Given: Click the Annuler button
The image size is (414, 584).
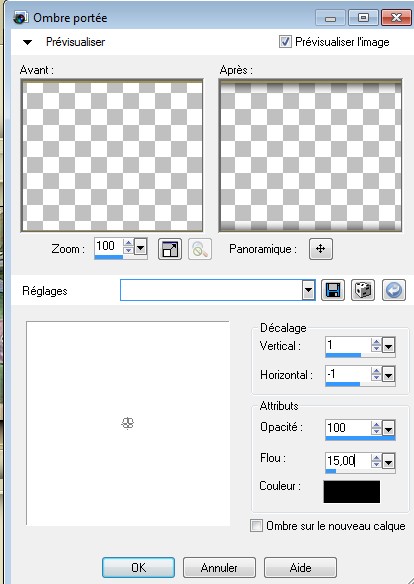Looking at the screenshot, I should 219,567.
